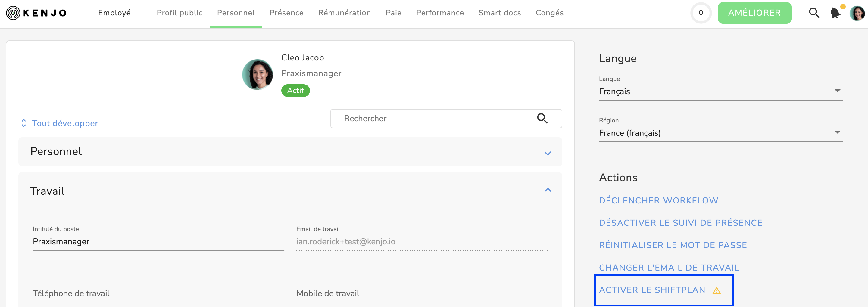This screenshot has height=307, width=868.
Task: Open the global search magnifier icon
Action: [814, 13]
